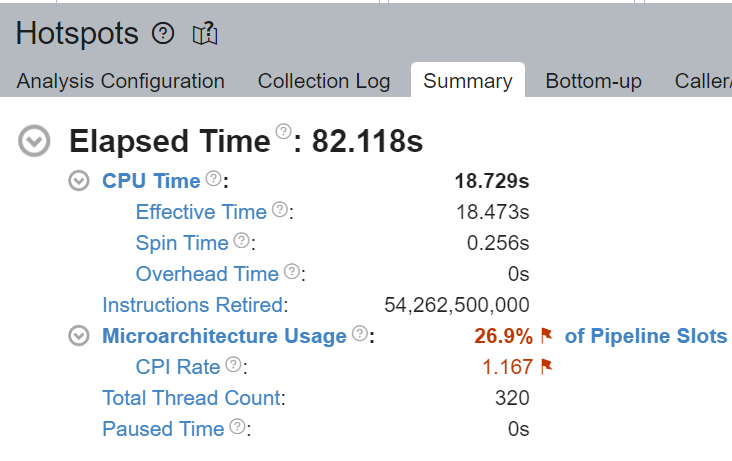Click red flag beside CPI Rate 1.167

(x=546, y=367)
